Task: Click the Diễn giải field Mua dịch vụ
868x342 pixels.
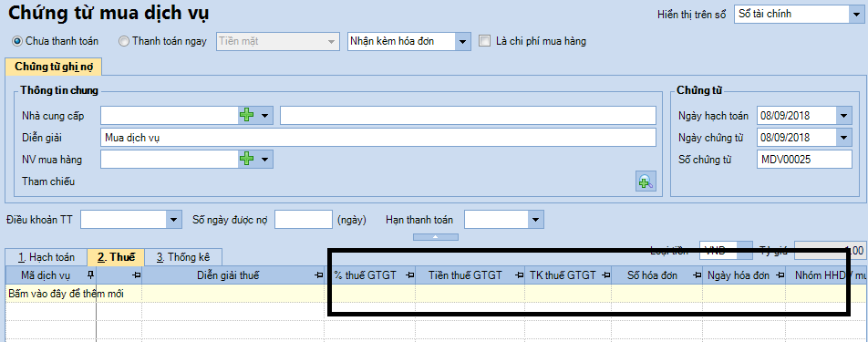Action: click(378, 138)
